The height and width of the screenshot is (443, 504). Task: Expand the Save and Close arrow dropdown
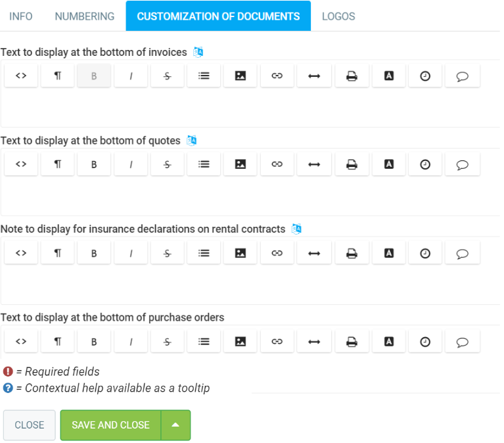(x=175, y=425)
